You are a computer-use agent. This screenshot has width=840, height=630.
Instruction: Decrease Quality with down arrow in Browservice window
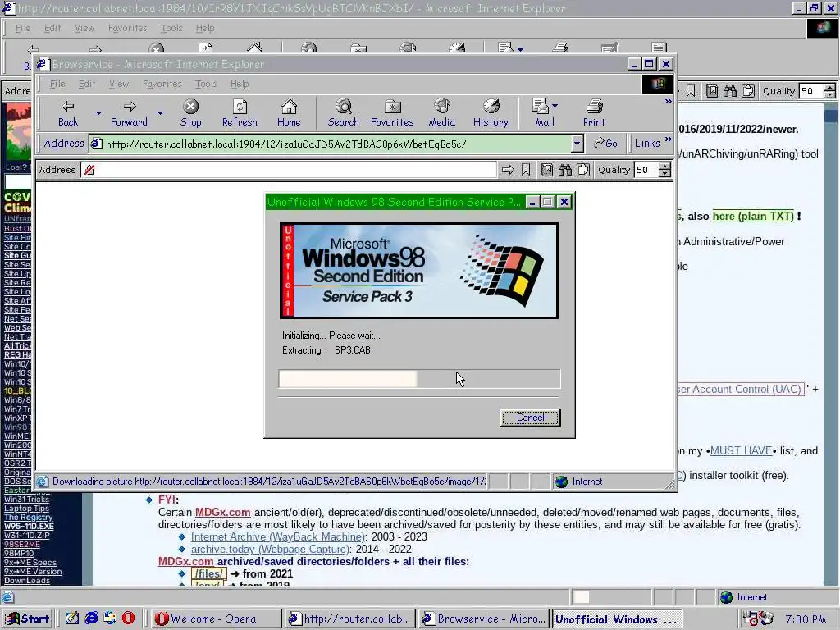pos(664,174)
